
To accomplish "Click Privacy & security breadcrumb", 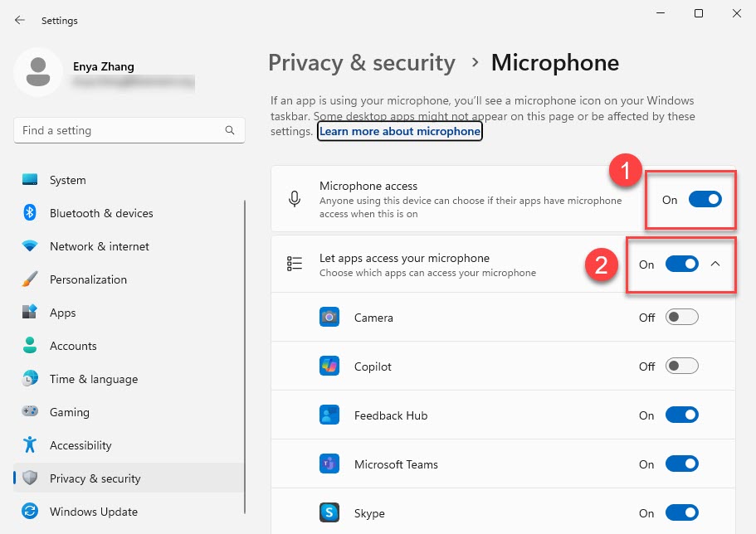I will coord(362,63).
